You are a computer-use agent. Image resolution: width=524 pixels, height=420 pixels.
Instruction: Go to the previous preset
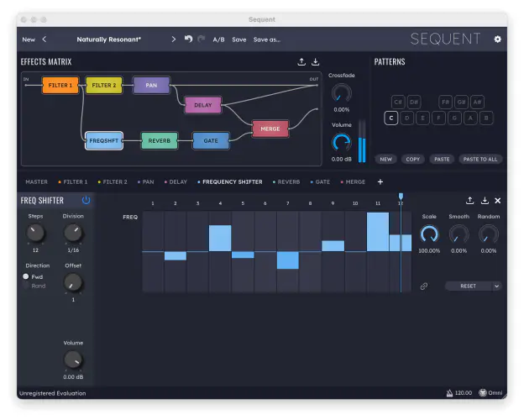[45, 39]
